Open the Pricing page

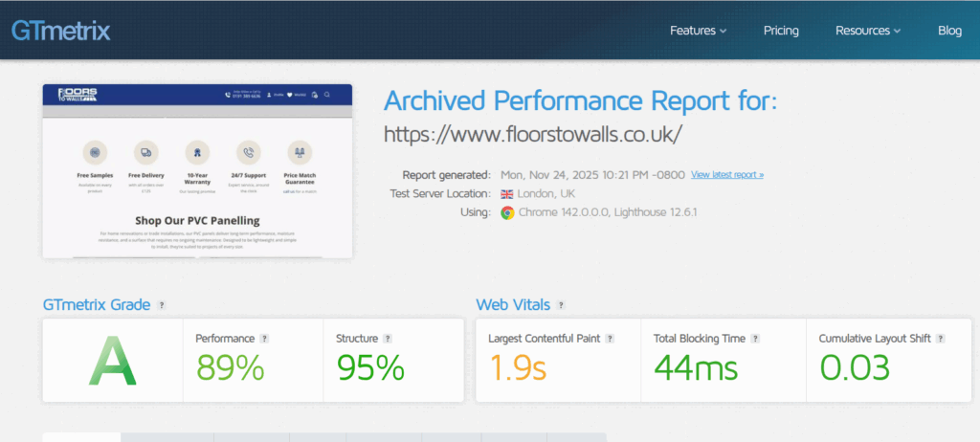pos(781,31)
